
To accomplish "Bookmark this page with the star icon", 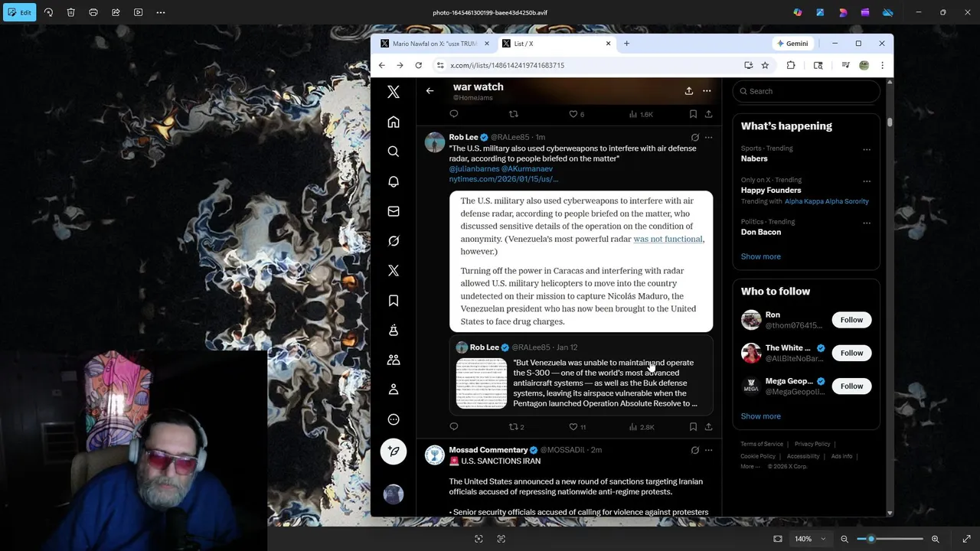I will point(765,65).
